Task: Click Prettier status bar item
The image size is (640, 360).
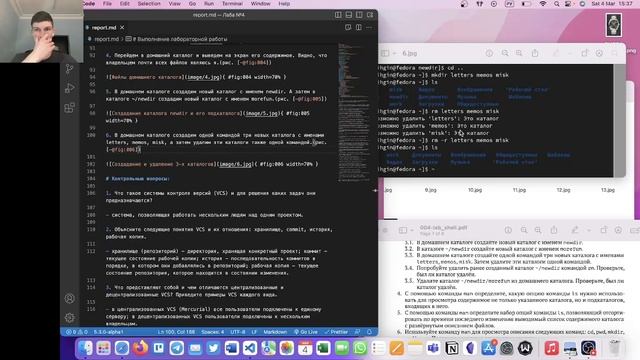Action: pos(336,332)
